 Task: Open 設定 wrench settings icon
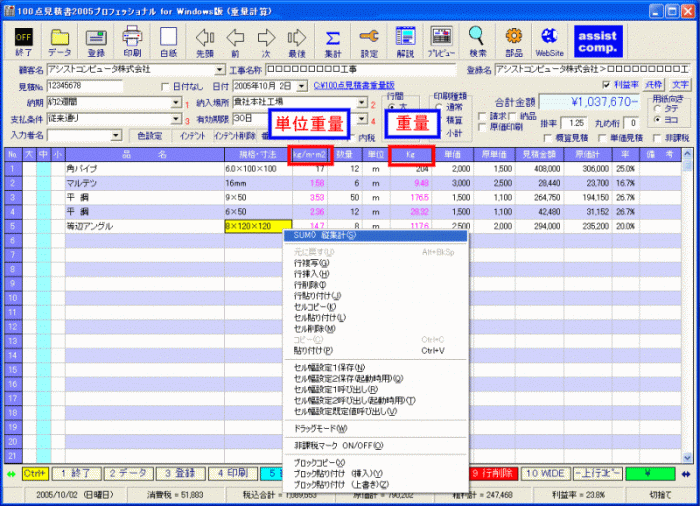(x=369, y=42)
